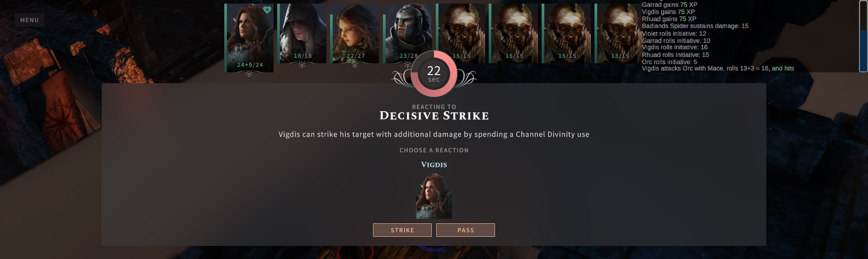Image resolution: width=868 pixels, height=259 pixels.
Task: Select the first Orc portrait in initiative
Action: (x=461, y=33)
